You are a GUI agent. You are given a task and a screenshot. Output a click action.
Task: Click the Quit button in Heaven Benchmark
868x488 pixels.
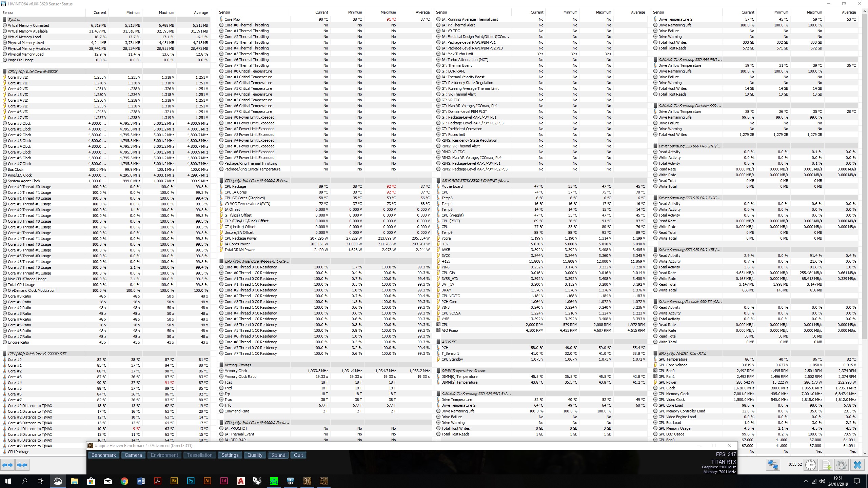click(298, 455)
